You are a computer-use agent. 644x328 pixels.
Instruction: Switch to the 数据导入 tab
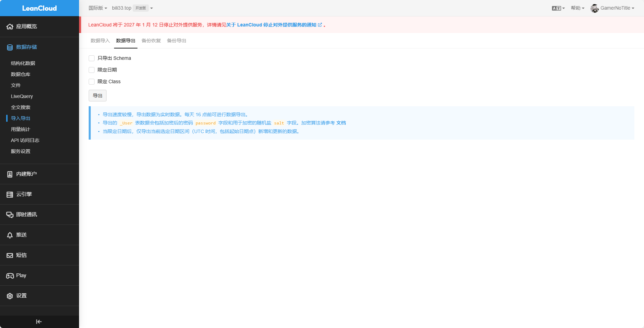[x=100, y=41]
